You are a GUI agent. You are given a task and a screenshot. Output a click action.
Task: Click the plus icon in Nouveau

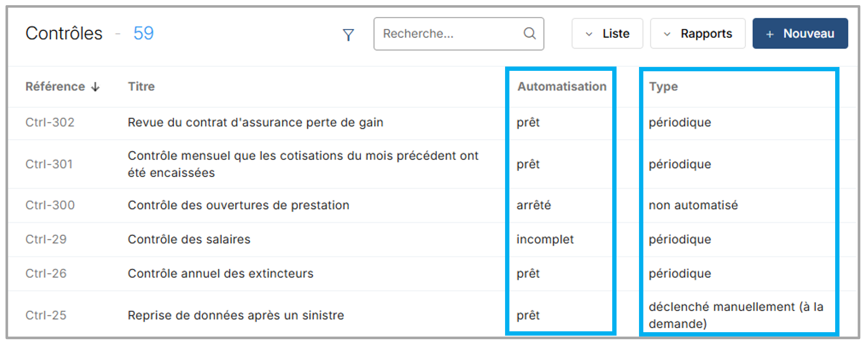[769, 34]
